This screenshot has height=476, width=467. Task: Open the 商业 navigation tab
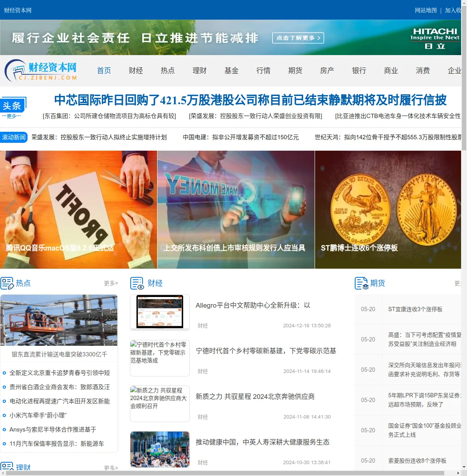click(391, 70)
